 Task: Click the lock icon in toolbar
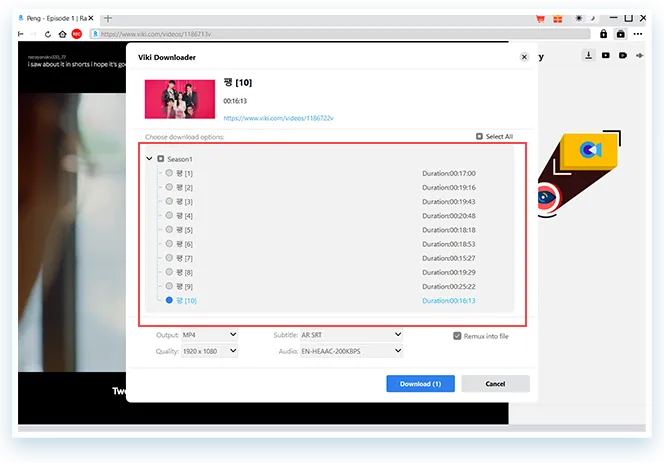(x=603, y=34)
